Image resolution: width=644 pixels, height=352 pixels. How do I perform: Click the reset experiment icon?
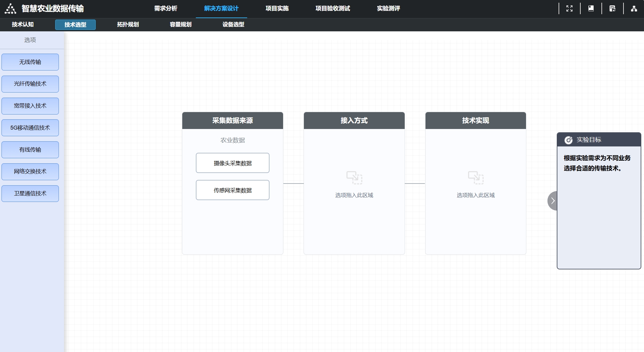pos(612,8)
